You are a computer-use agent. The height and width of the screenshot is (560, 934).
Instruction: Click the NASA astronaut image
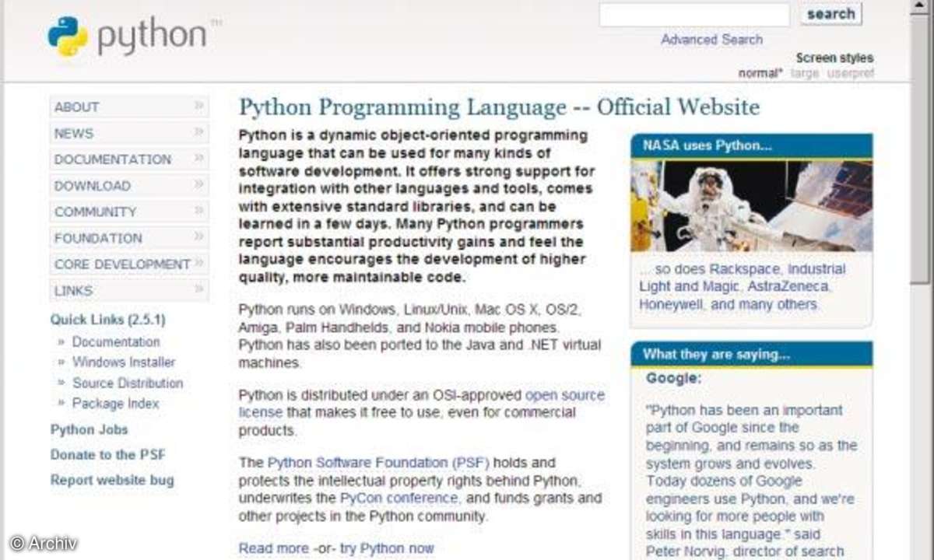(x=752, y=205)
